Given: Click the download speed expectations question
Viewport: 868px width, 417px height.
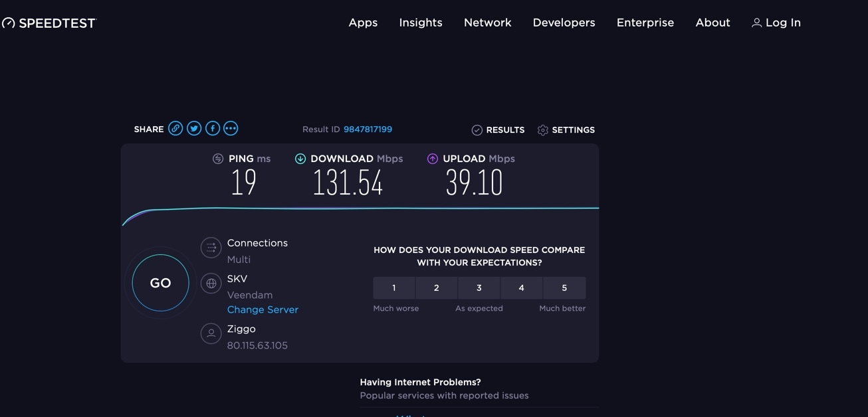Looking at the screenshot, I should click(479, 256).
